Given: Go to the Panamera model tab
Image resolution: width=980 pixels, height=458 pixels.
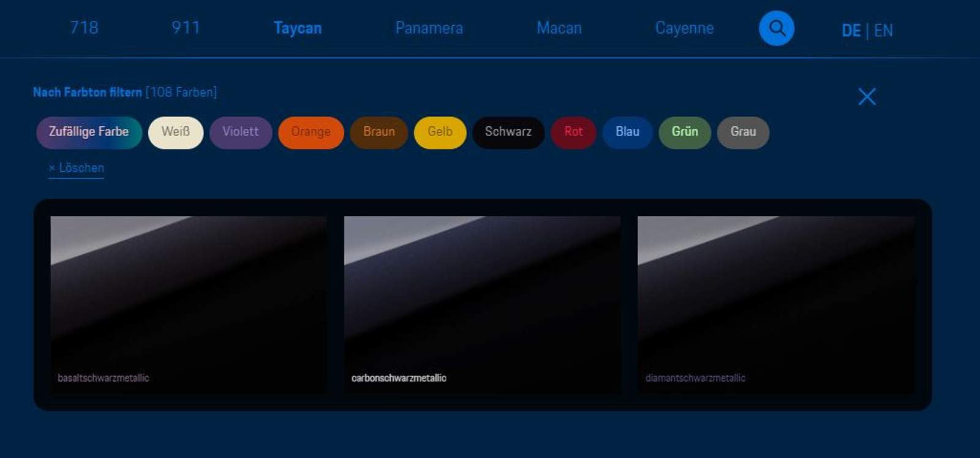Looking at the screenshot, I should pos(429,28).
